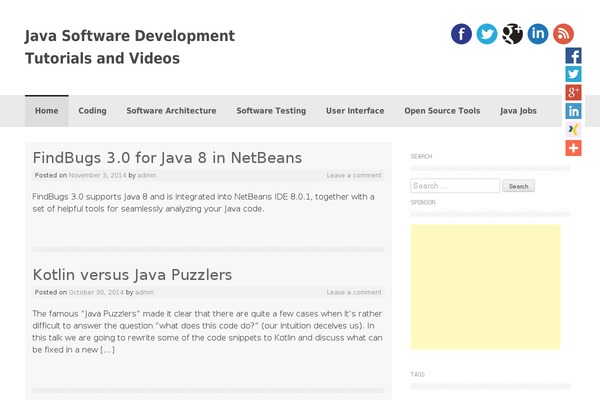Open the Software Architecture menu item
The width and height of the screenshot is (600, 400).
[x=171, y=111]
